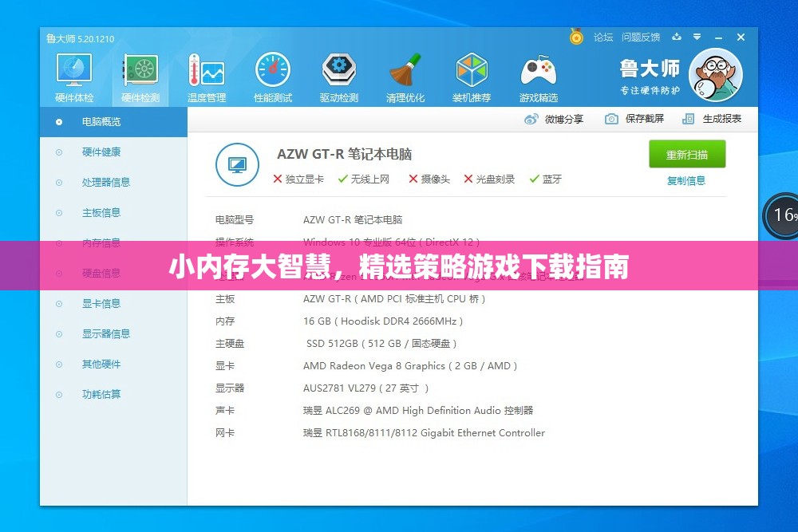The image size is (798, 532).
Task: Click the report icon for 生成报表
Action: 688,119
